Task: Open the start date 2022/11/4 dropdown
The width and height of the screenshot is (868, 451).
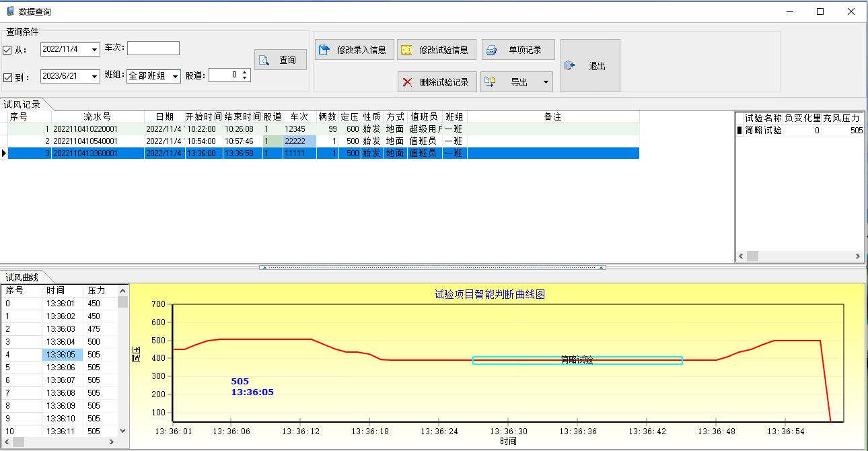Action: pyautogui.click(x=94, y=49)
